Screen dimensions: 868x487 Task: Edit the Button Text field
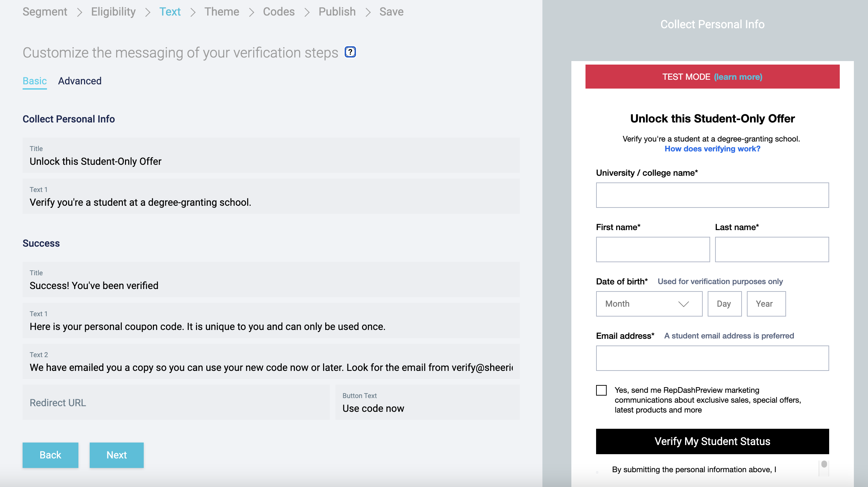[427, 408]
